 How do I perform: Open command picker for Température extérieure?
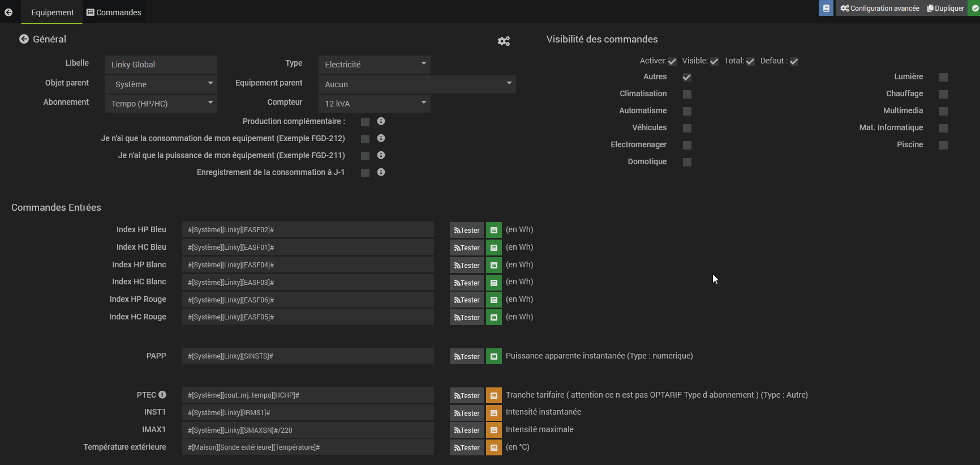click(x=494, y=447)
